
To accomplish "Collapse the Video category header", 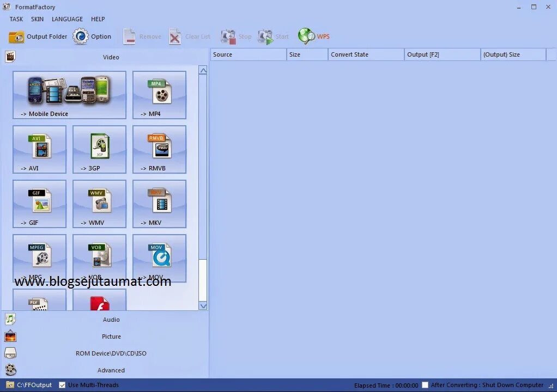I will (105, 57).
